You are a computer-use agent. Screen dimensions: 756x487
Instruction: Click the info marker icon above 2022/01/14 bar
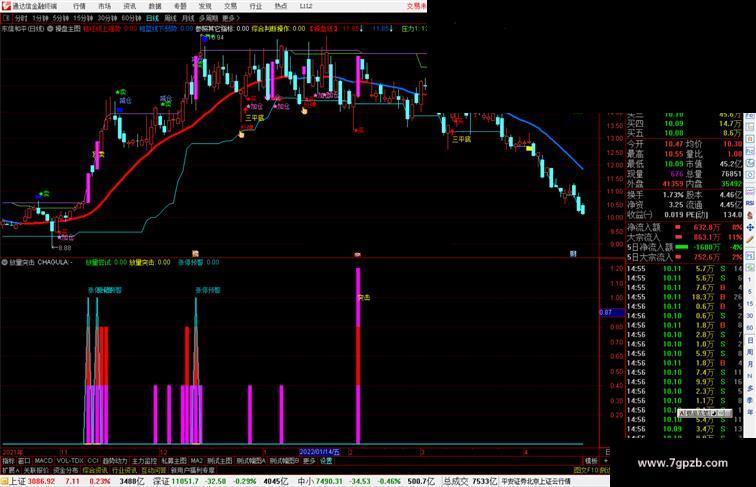tap(358, 254)
